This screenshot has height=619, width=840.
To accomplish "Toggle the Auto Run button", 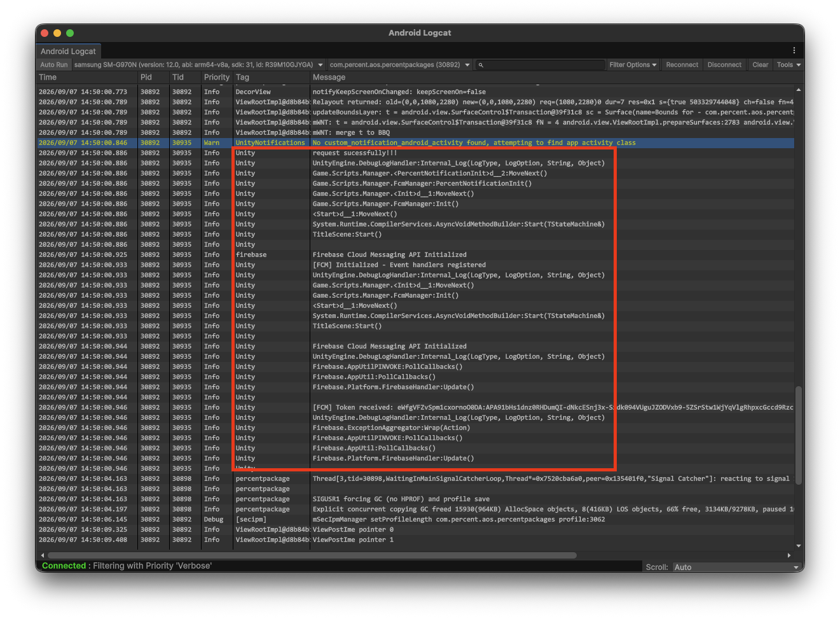I will coord(54,65).
